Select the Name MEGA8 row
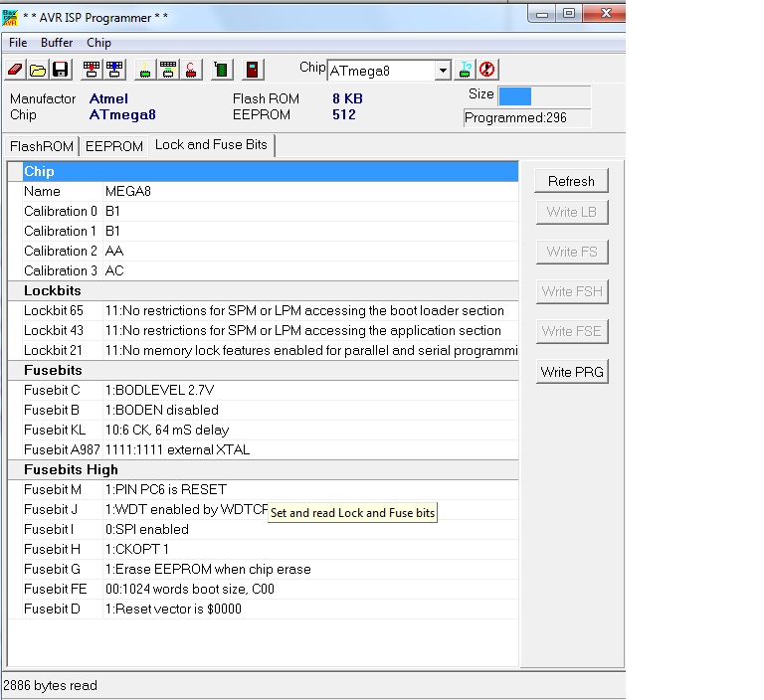The height and width of the screenshot is (700, 764). (x=271, y=191)
